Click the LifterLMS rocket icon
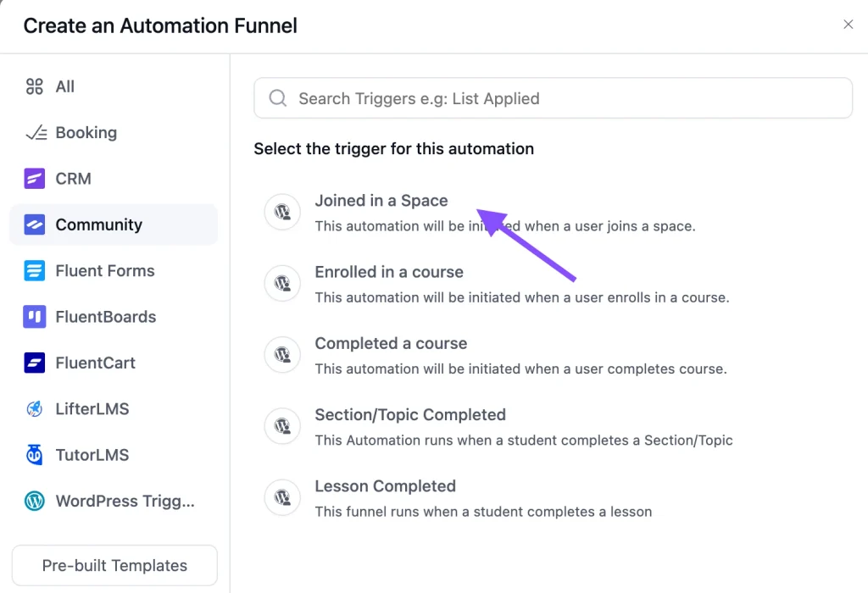This screenshot has height=593, width=868. pos(34,409)
